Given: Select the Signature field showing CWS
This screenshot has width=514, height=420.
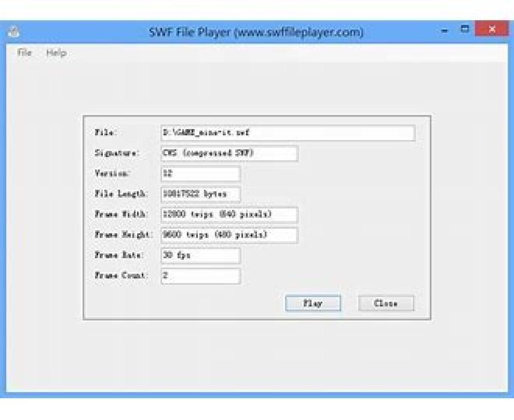Looking at the screenshot, I should (229, 153).
